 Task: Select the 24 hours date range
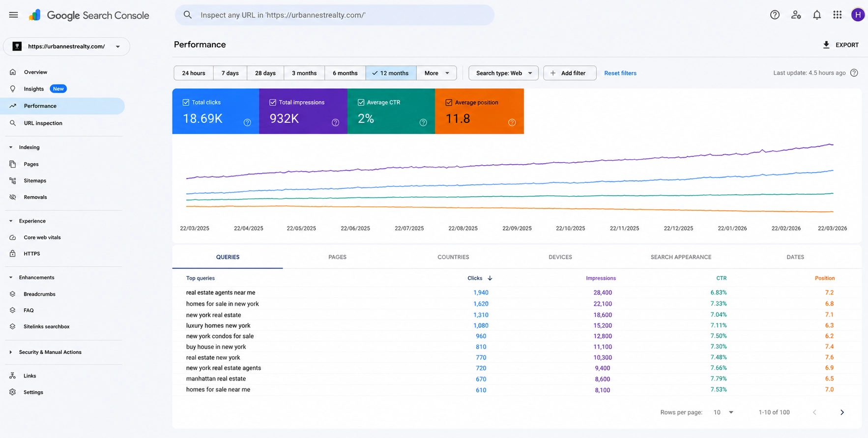pyautogui.click(x=194, y=73)
